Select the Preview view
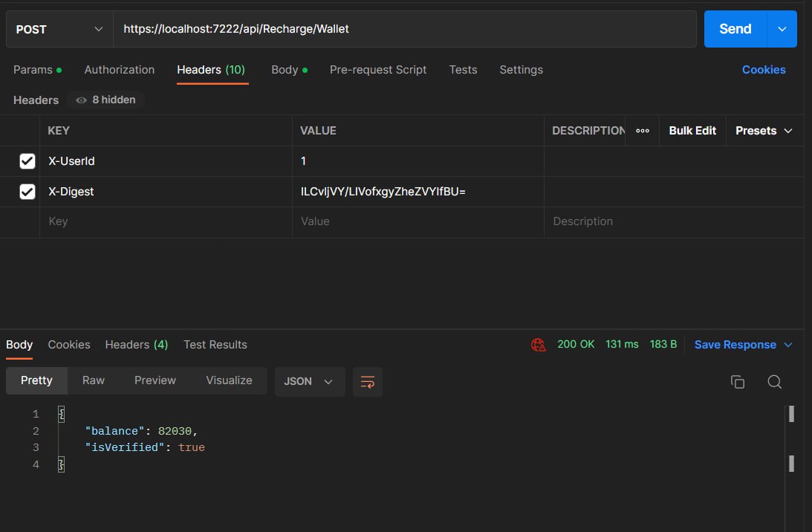 pyautogui.click(x=155, y=380)
